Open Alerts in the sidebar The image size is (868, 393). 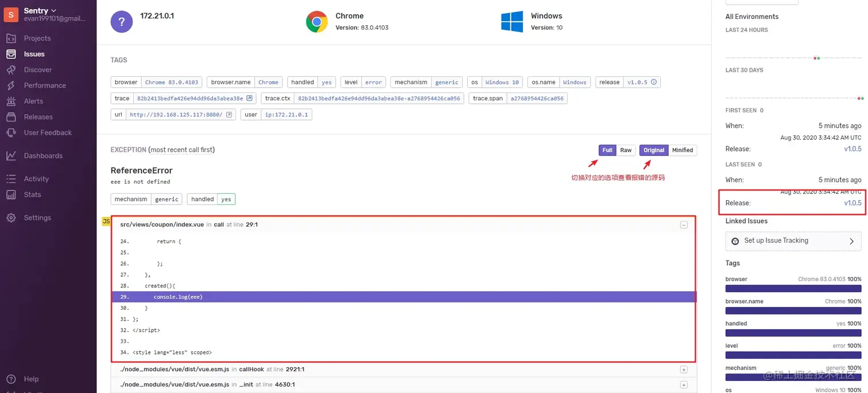click(x=33, y=101)
